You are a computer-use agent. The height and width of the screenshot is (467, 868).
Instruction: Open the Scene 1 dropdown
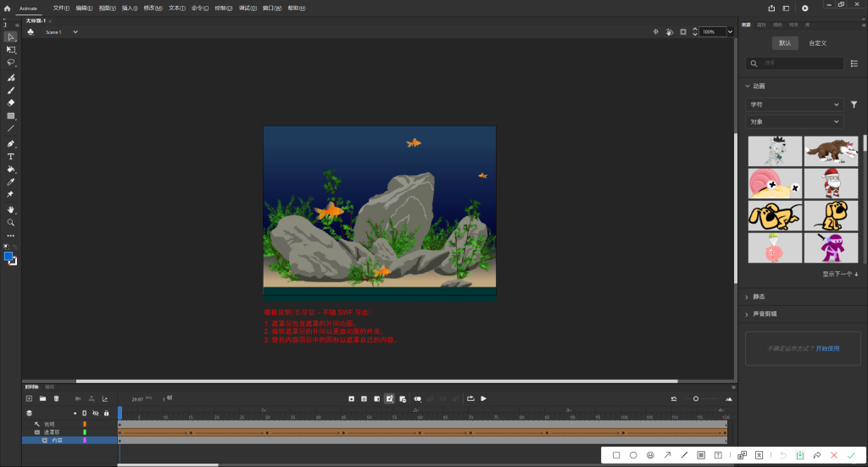(x=75, y=32)
